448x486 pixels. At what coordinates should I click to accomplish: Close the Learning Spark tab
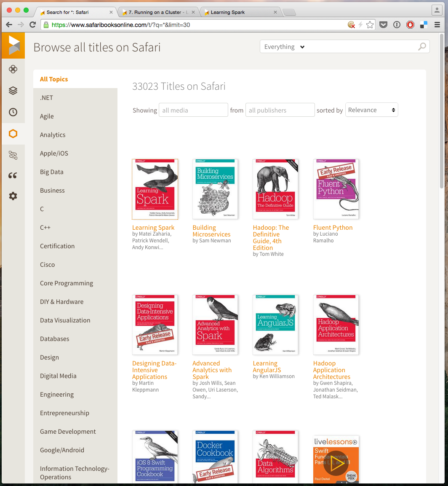pos(275,12)
